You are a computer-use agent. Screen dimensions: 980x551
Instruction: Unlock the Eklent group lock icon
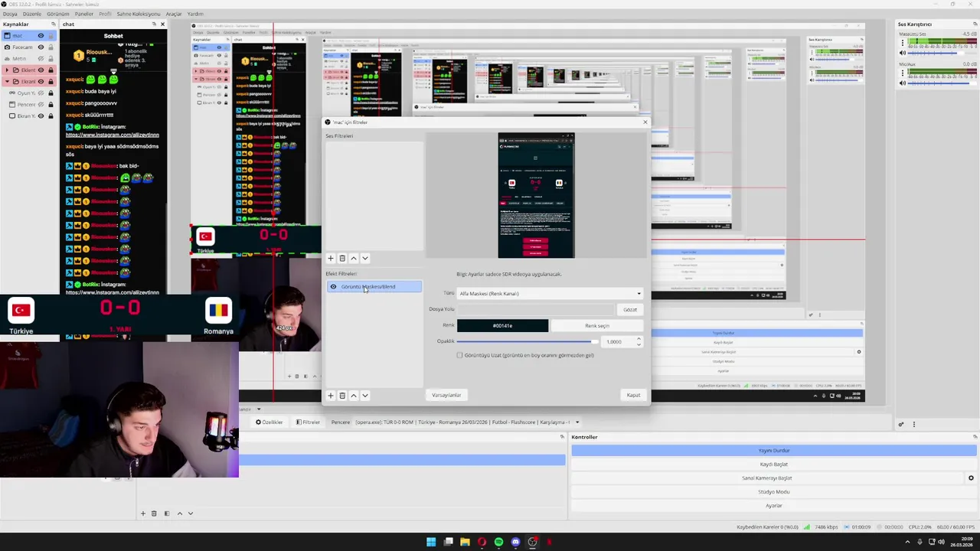click(51, 70)
